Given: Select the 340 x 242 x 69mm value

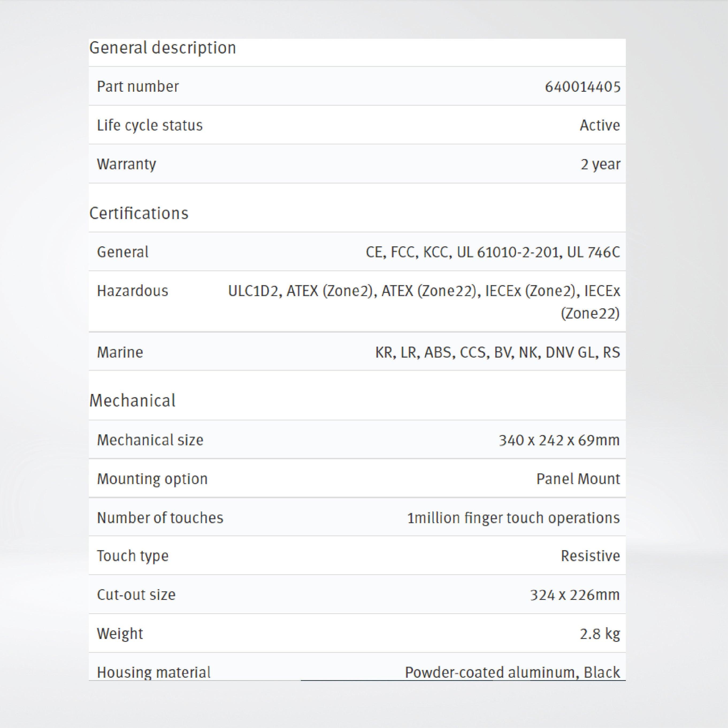Looking at the screenshot, I should pyautogui.click(x=559, y=440).
